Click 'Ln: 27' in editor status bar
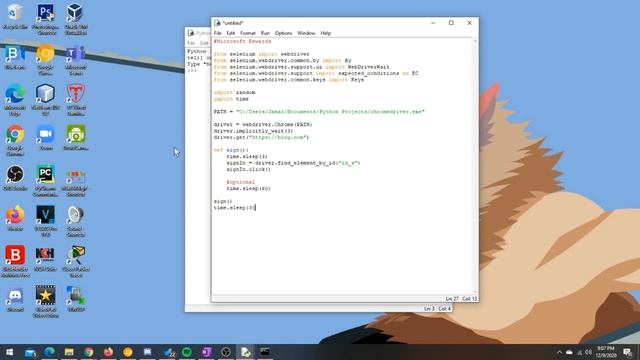This screenshot has width=640, height=360. (x=452, y=299)
